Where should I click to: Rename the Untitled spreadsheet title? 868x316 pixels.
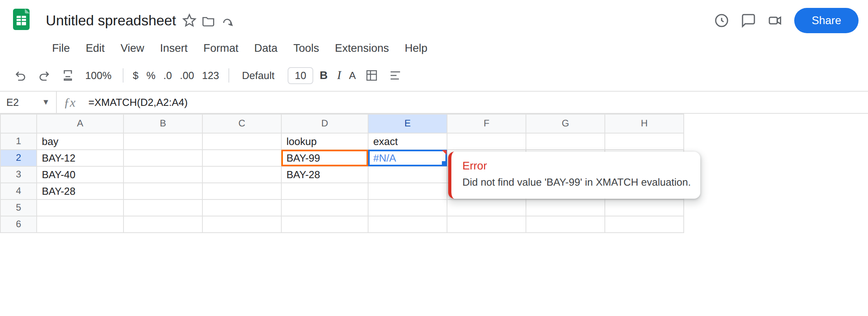click(111, 21)
